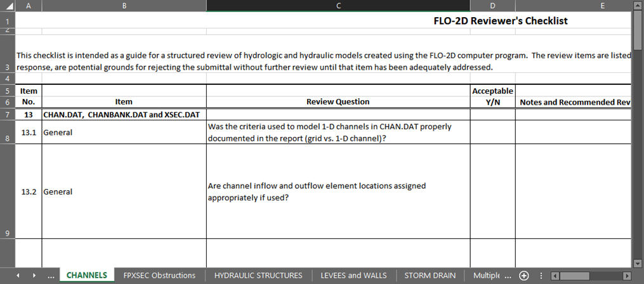Open the ellipsis after the Multiple tab
The height and width of the screenshot is (284, 644).
click(x=507, y=275)
